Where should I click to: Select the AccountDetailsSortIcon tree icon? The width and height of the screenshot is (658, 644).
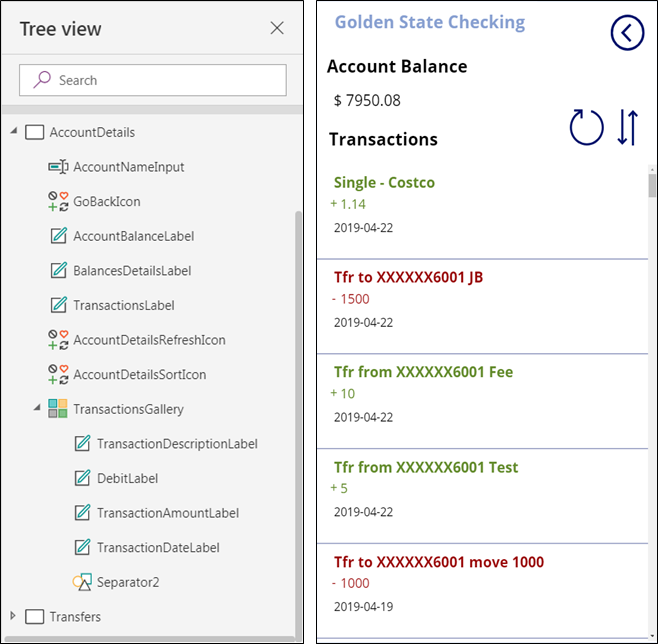click(x=58, y=374)
